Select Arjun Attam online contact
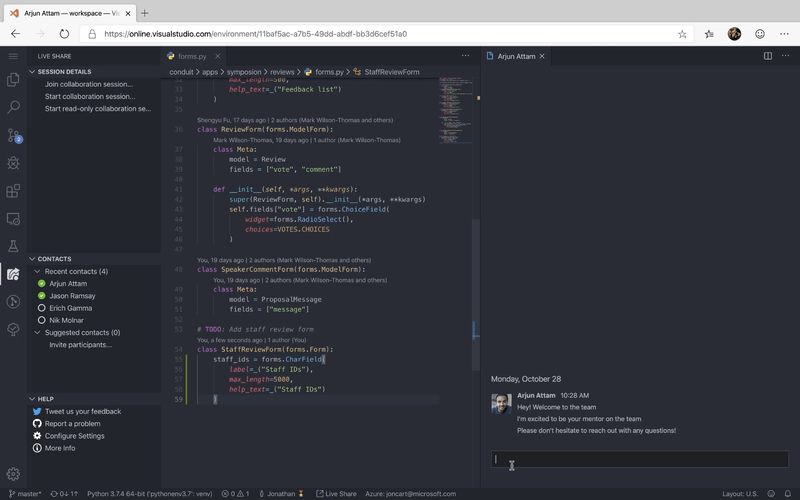This screenshot has height=500, width=800. coord(68,284)
